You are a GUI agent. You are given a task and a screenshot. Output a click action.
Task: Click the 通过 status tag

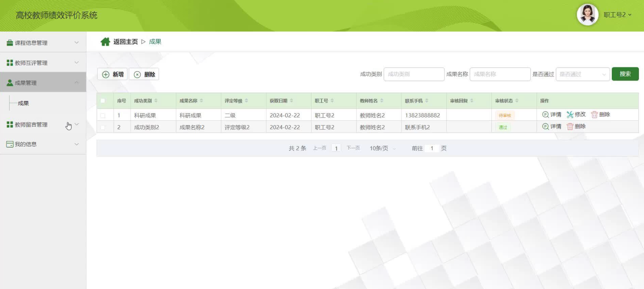point(503,127)
